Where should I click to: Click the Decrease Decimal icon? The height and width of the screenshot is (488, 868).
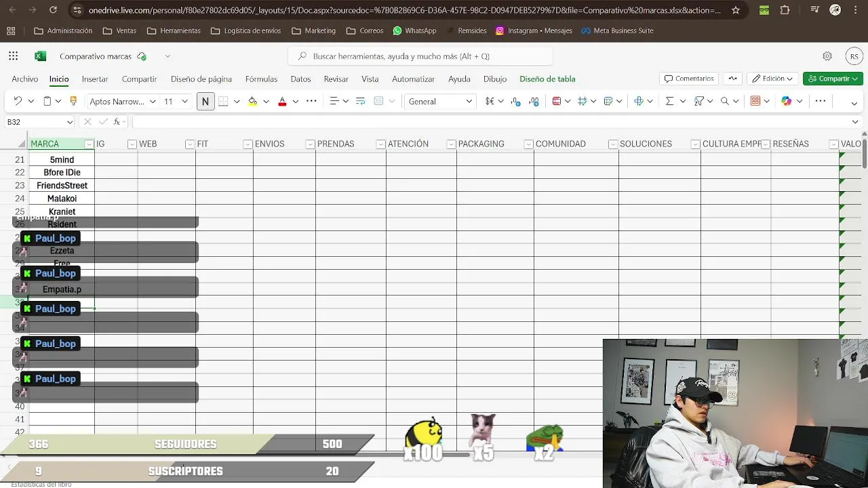click(515, 101)
